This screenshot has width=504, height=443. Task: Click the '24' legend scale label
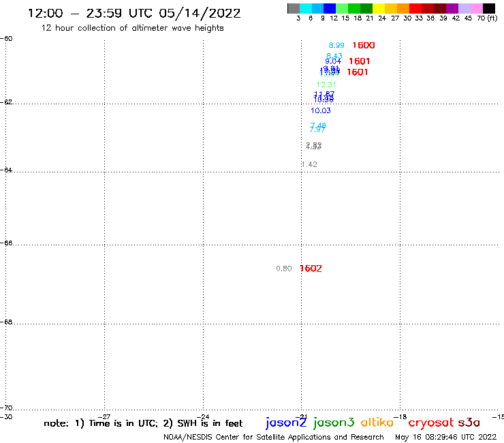[x=382, y=18]
